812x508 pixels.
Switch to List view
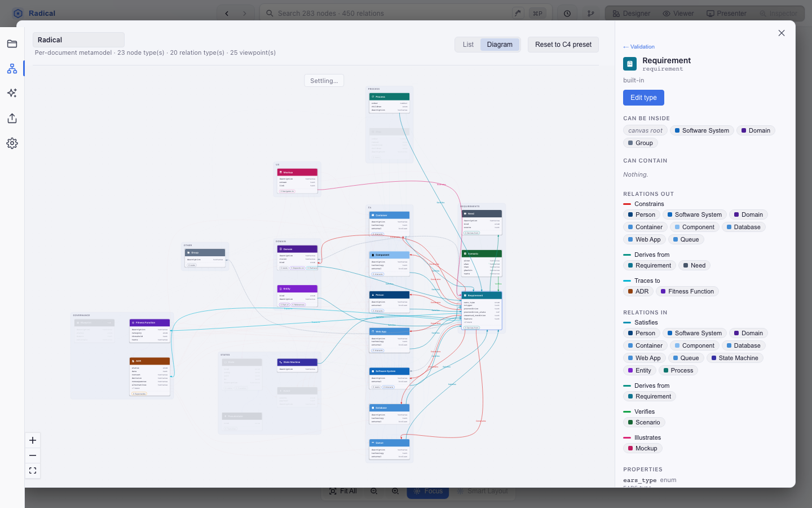tap(468, 45)
